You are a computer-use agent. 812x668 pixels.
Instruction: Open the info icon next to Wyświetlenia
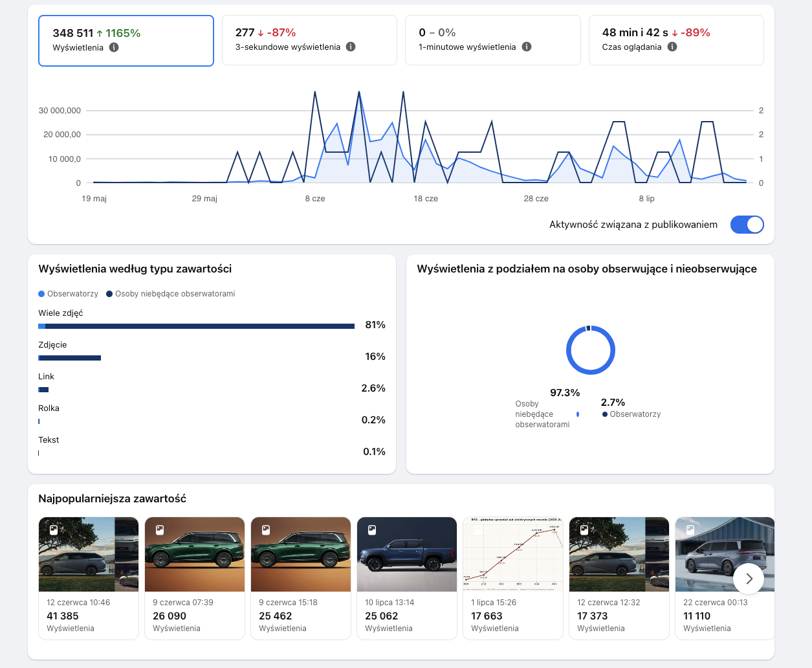(114, 47)
